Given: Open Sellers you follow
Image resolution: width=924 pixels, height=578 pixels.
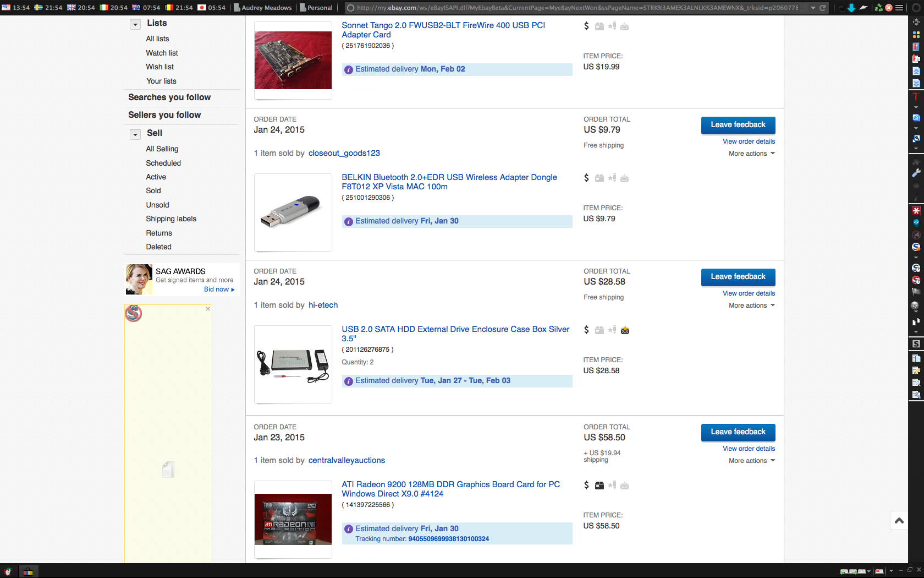Looking at the screenshot, I should [164, 115].
